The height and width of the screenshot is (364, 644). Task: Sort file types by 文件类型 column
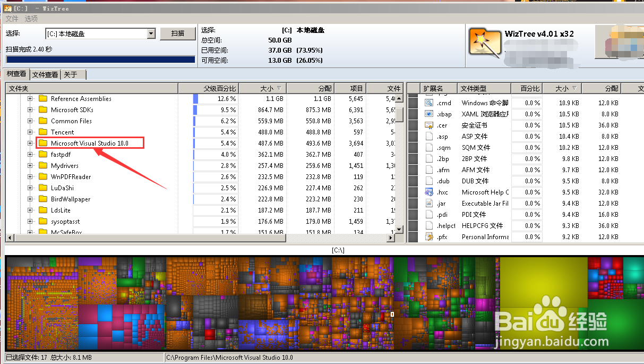point(484,88)
